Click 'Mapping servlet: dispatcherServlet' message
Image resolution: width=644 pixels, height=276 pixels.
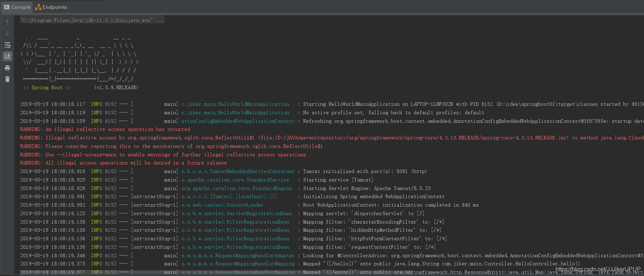point(363,214)
